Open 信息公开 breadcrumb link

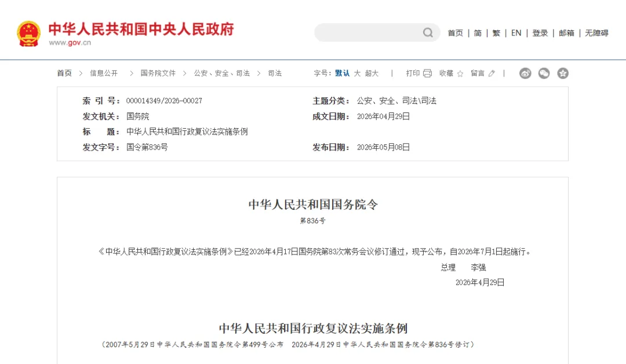point(104,73)
